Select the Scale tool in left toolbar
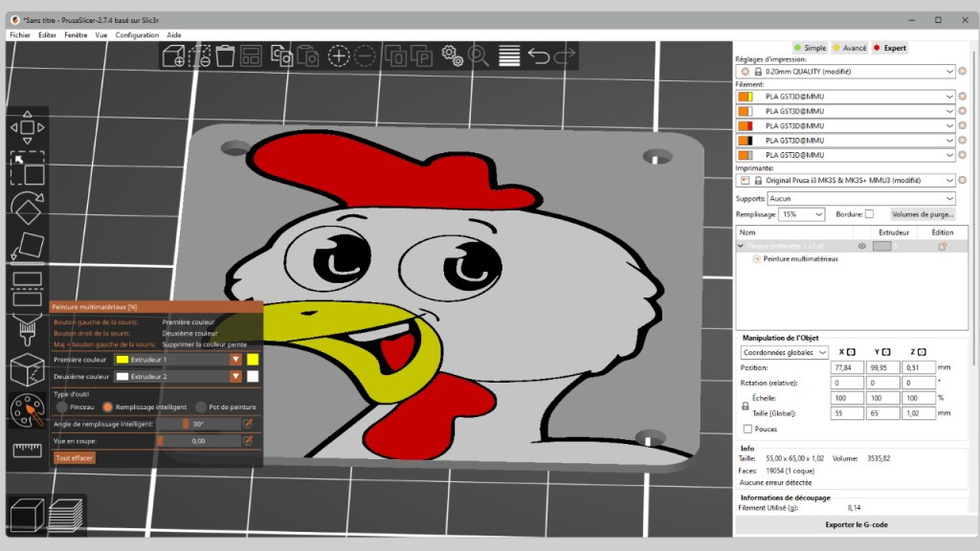This screenshot has height=551, width=980. click(x=27, y=167)
